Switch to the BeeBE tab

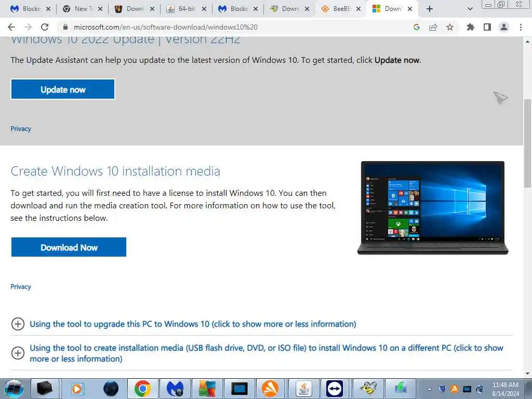[337, 9]
